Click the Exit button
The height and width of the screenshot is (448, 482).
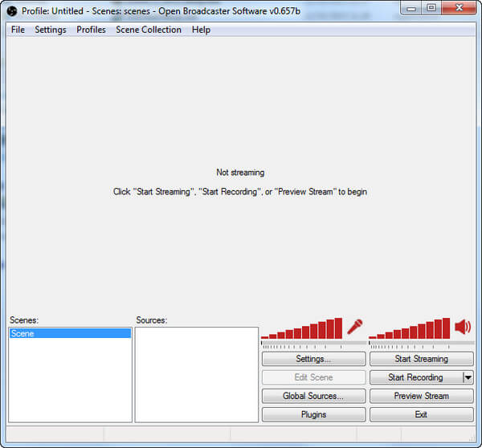coord(422,414)
